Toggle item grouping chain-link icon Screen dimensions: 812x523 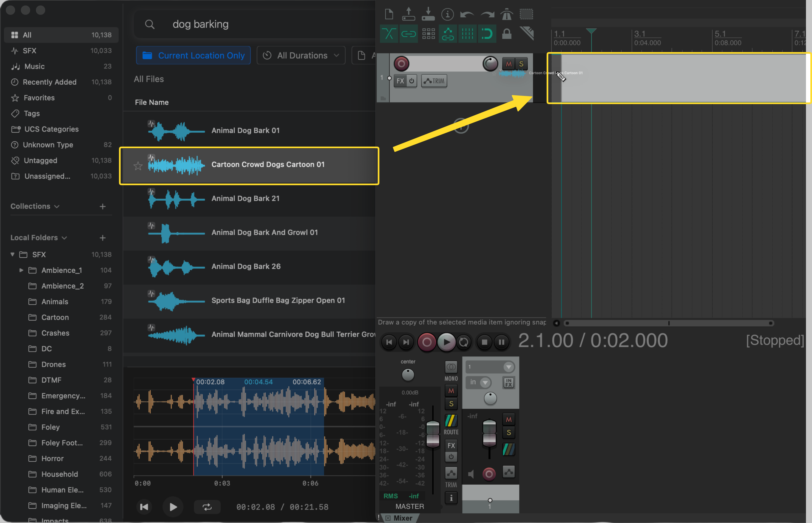point(408,34)
